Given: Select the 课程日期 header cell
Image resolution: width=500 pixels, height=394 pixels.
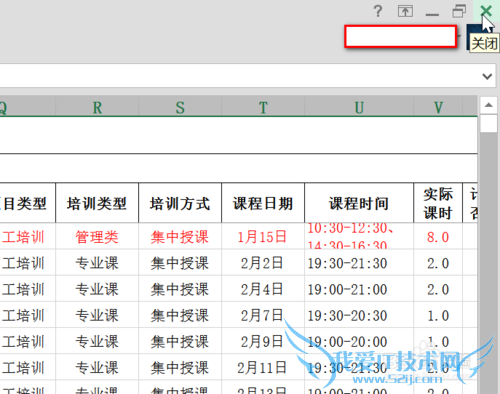Looking at the screenshot, I should pyautogui.click(x=263, y=203).
